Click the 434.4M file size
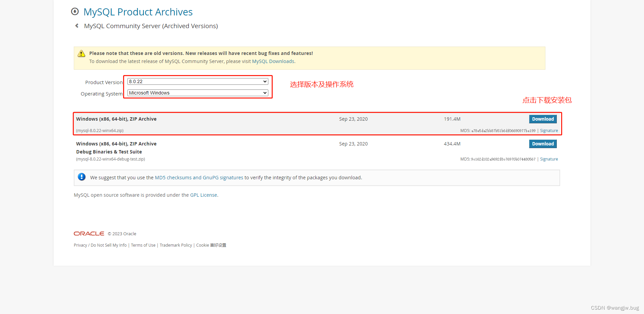The image size is (644, 314). [452, 144]
